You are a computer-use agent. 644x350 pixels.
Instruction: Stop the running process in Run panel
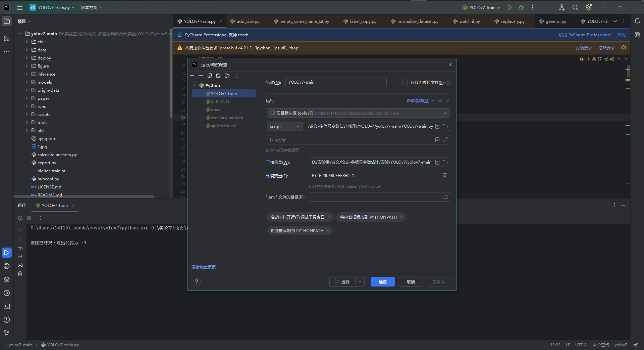29,218
